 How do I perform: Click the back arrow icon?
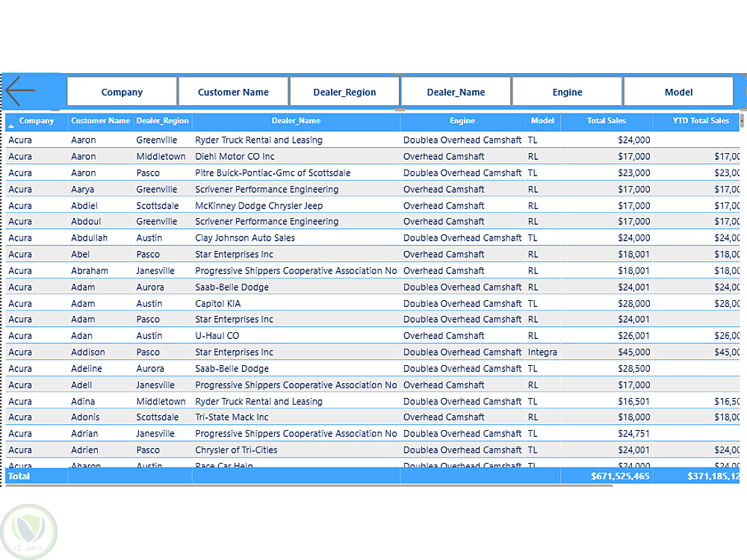[x=20, y=91]
